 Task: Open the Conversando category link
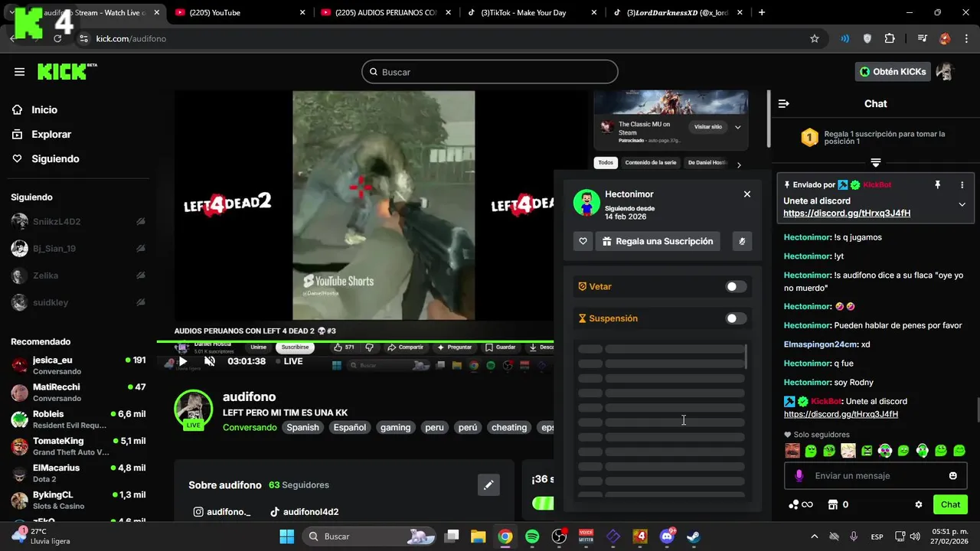click(x=250, y=428)
